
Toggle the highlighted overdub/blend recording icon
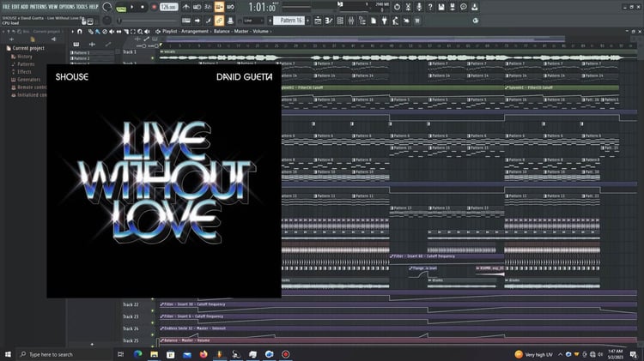tap(219, 7)
